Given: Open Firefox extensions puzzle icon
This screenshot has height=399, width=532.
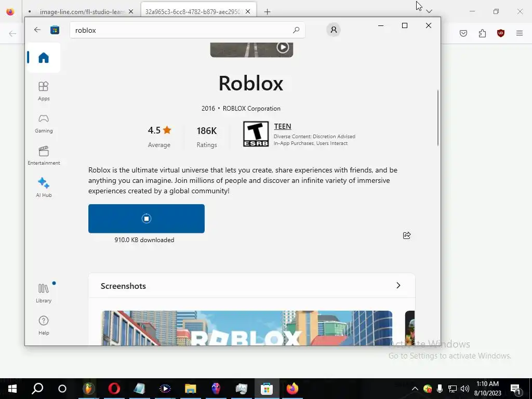Looking at the screenshot, I should [482, 33].
